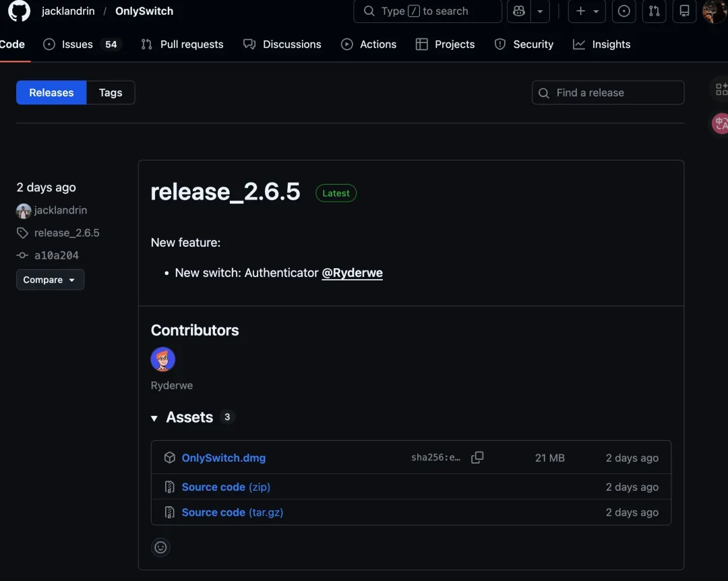Open the @Ryderwe mention link

coord(352,272)
